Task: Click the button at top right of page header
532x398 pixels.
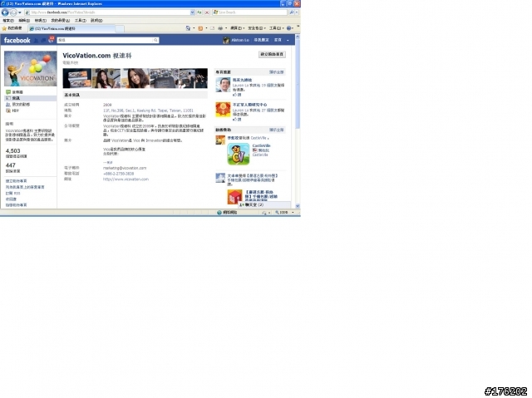Action: 272,55
